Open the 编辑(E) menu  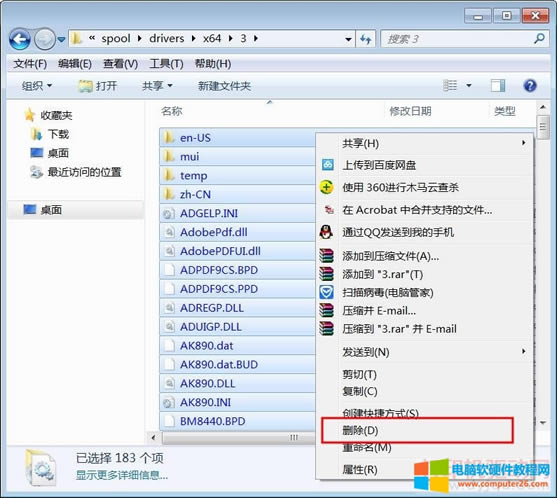point(75,64)
